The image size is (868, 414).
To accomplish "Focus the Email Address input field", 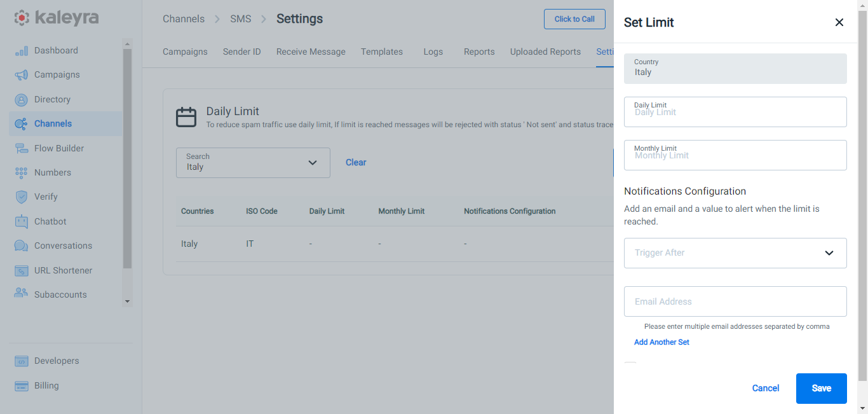I will (x=735, y=301).
